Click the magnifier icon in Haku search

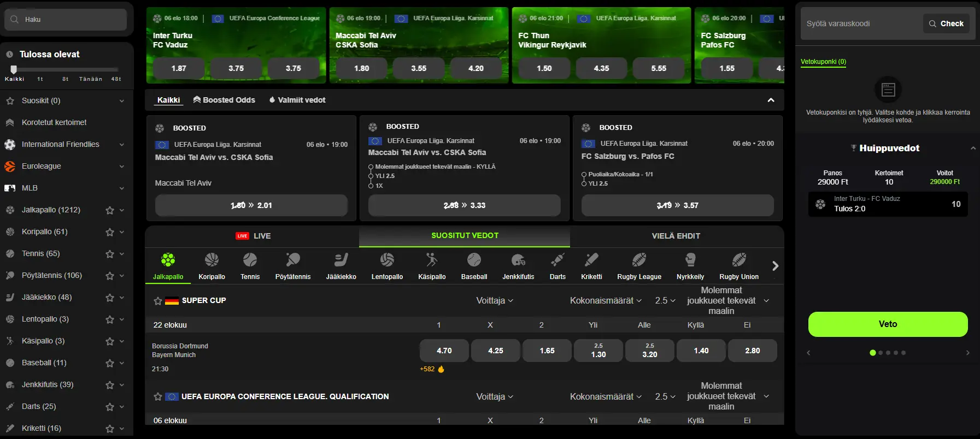pos(14,19)
